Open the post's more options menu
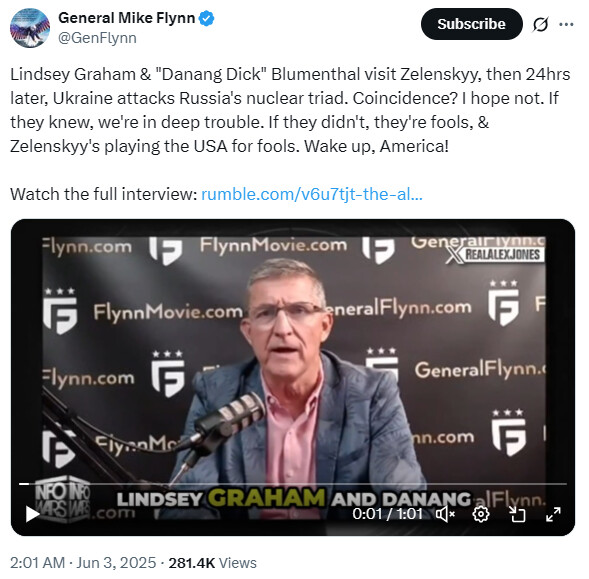Viewport: 589px width, 579px height. tap(566, 24)
